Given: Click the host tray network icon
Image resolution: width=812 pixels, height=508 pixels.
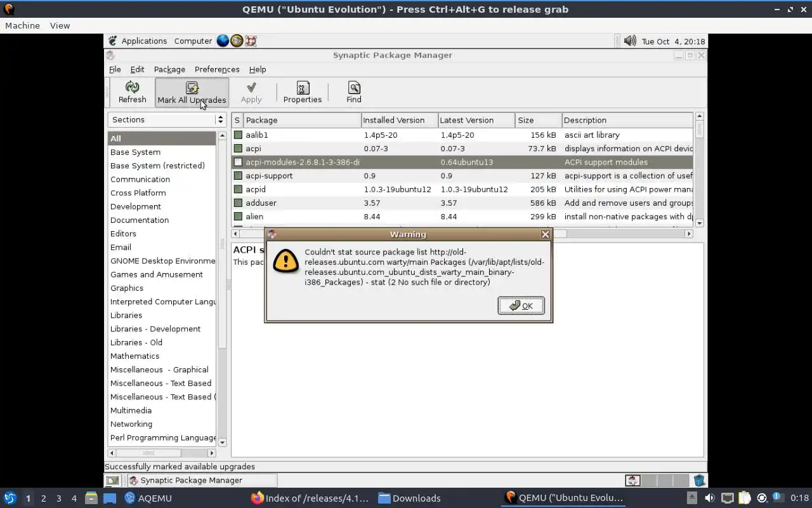Looking at the screenshot, I should (728, 498).
